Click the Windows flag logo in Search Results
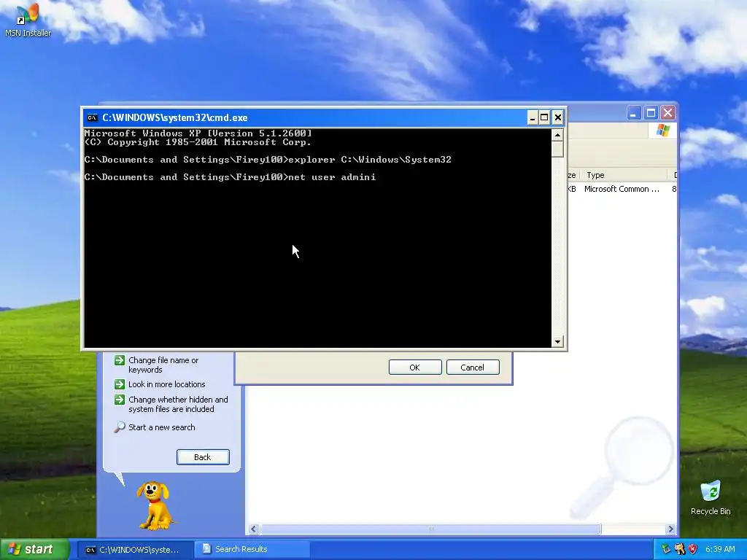Viewport: 747px width, 560px height. click(x=662, y=131)
